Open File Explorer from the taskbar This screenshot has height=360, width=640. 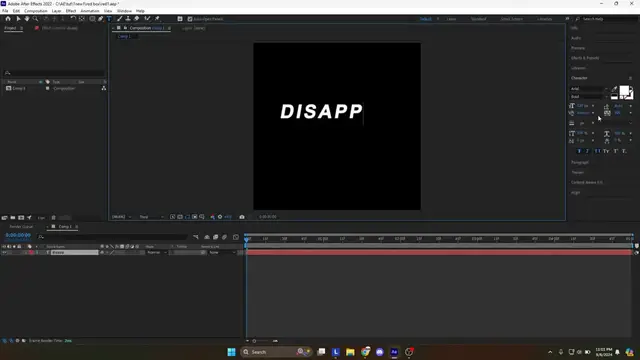(x=350, y=352)
